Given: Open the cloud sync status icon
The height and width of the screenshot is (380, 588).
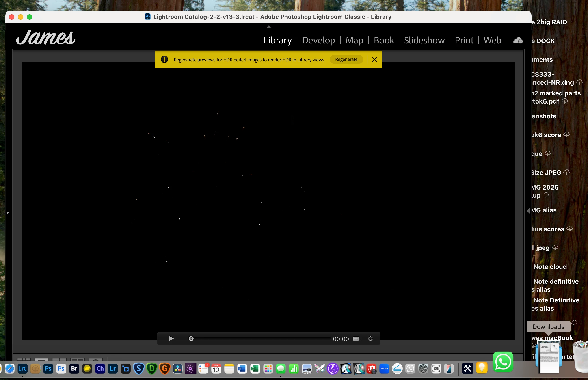Looking at the screenshot, I should 518,40.
